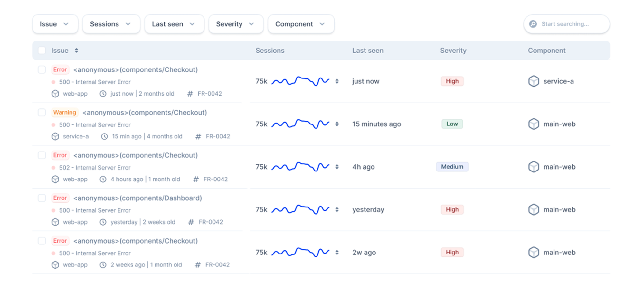Image resolution: width=644 pixels, height=295 pixels.
Task: Open the Last seen filter dropdown
Action: tap(174, 24)
